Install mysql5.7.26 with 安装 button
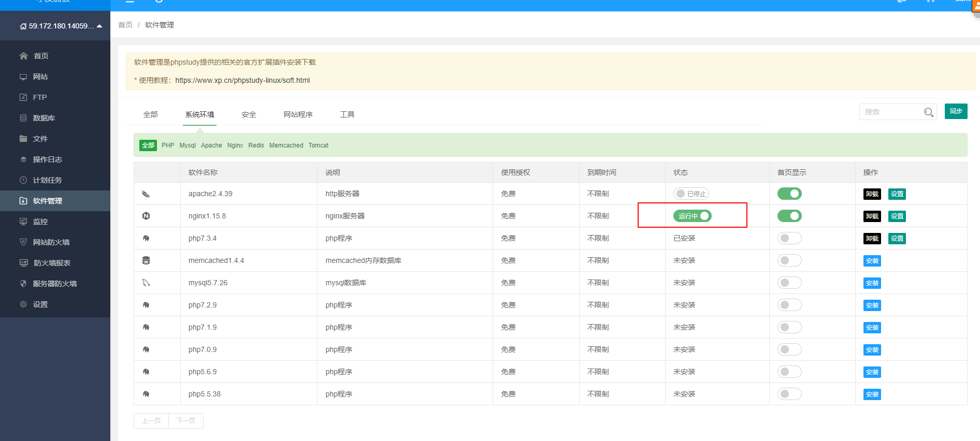Screen dimensions: 980x441 872,283
